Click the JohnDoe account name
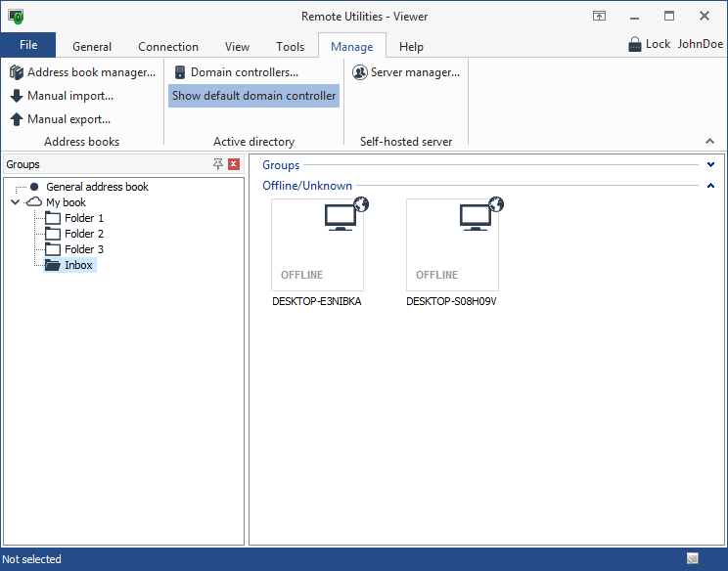This screenshot has width=728, height=571. click(x=700, y=44)
